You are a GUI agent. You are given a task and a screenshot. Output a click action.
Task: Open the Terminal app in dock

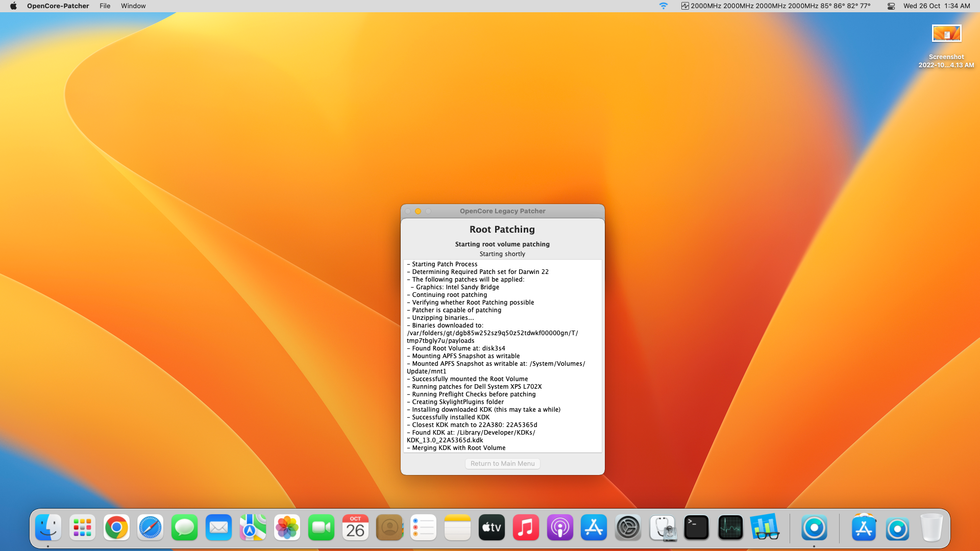coord(696,528)
